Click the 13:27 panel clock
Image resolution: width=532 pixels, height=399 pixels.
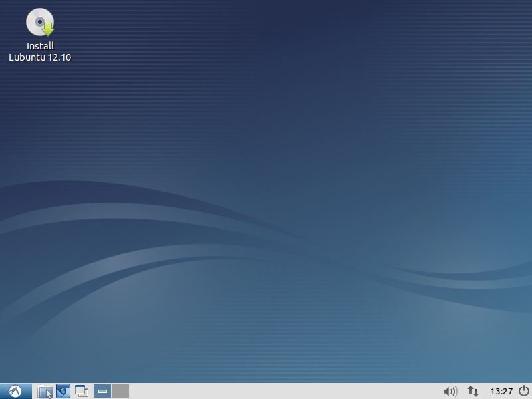click(501, 391)
